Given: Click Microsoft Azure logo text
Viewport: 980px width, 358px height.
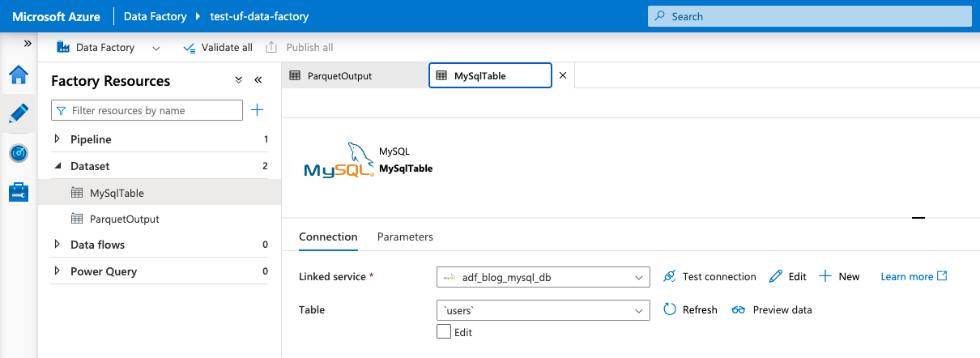Looking at the screenshot, I should tap(56, 16).
